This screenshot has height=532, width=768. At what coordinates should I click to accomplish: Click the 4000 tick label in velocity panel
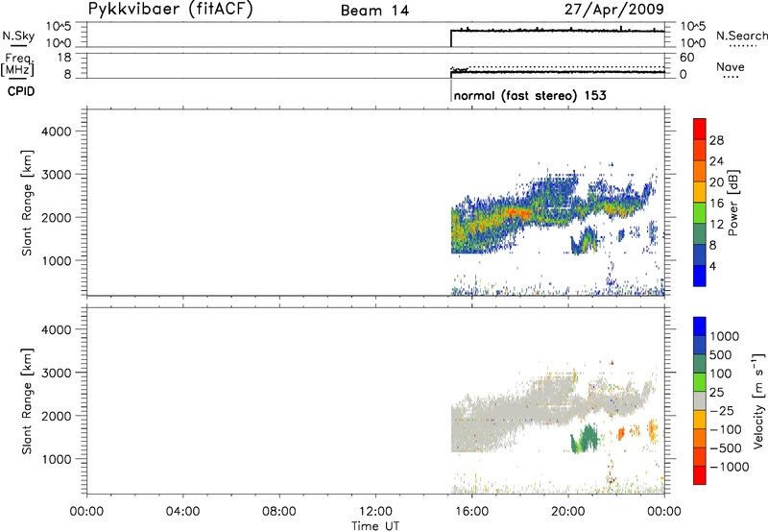57,329
